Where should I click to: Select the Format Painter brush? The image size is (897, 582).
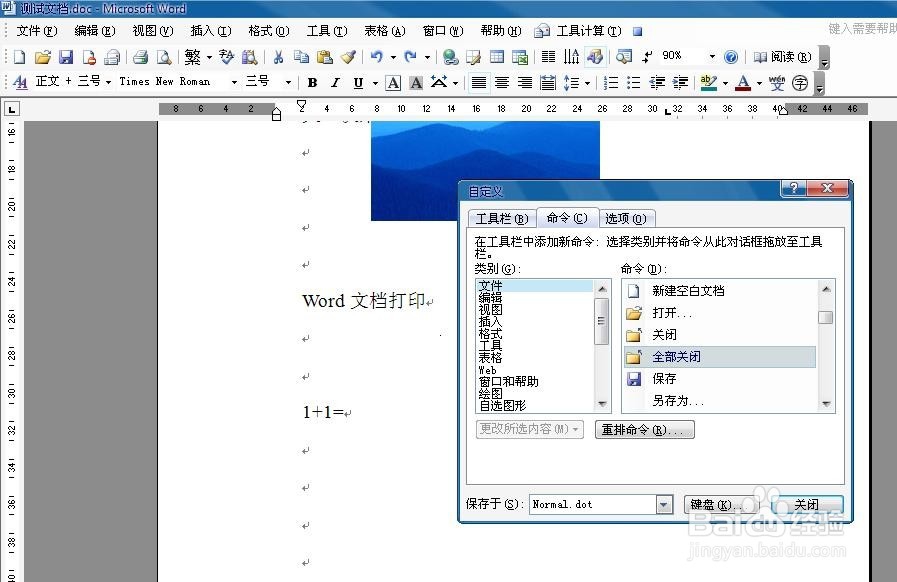point(348,57)
